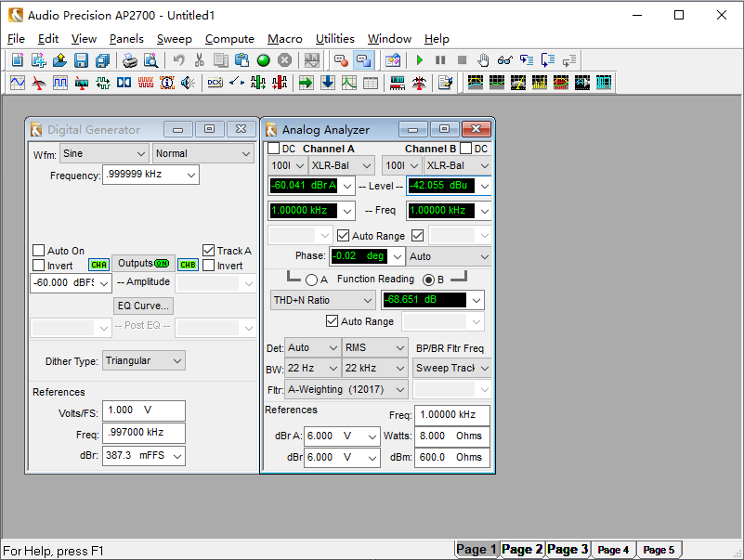Click the speaker headphone monitor icon
744x560 pixels.
(189, 83)
